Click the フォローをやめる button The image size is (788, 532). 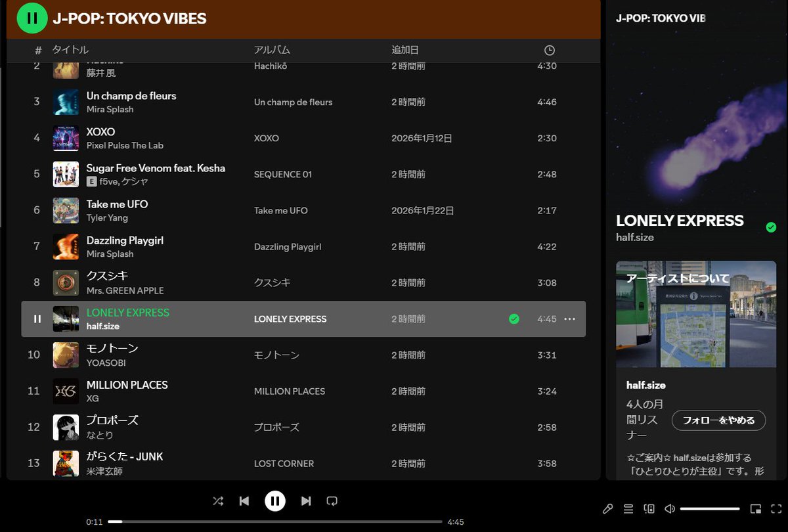click(x=718, y=420)
